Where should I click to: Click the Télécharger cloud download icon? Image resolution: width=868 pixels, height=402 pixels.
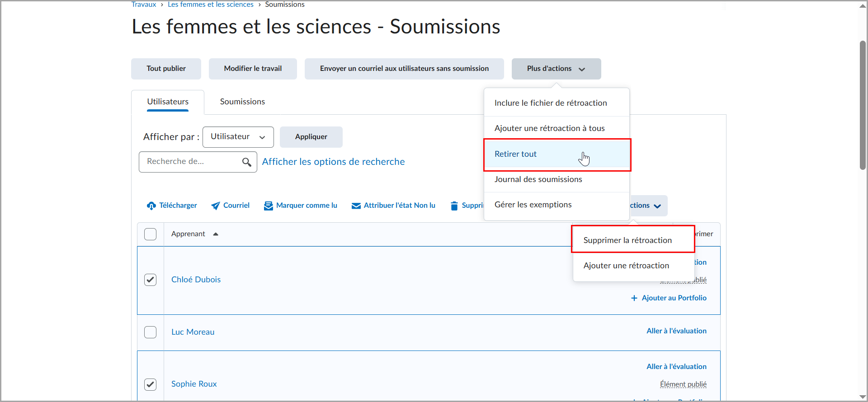pos(151,206)
